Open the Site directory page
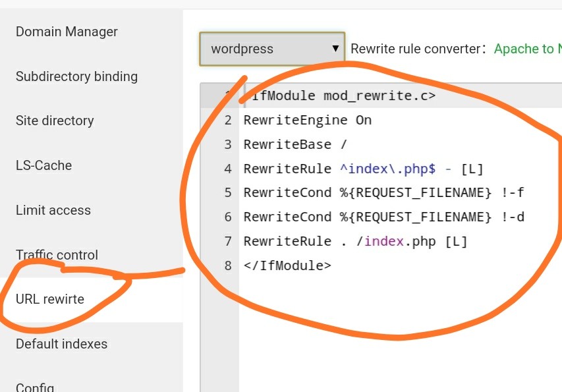 pyautogui.click(x=55, y=121)
